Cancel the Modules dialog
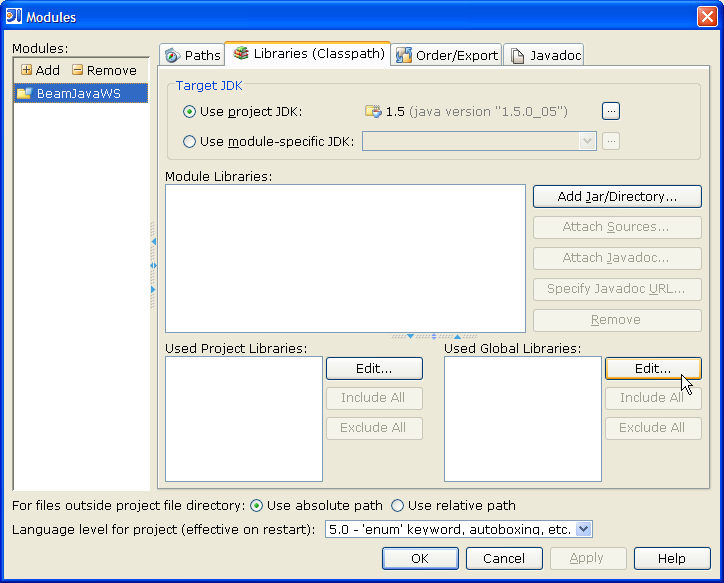 [504, 559]
